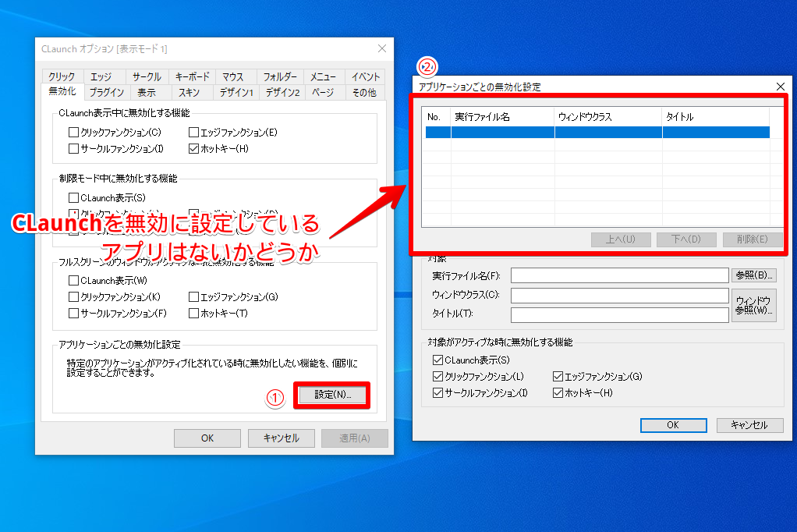Select the イベント tab
This screenshot has width=797, height=532.
(x=366, y=76)
